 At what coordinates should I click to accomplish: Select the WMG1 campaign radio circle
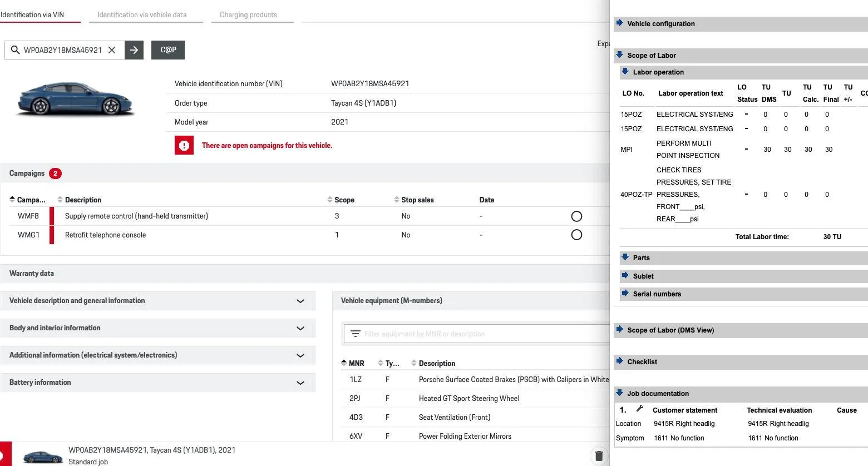[576, 235]
